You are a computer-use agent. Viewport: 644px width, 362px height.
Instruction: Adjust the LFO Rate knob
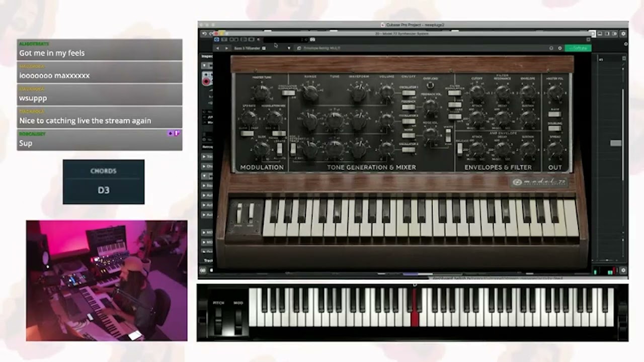tap(249, 119)
